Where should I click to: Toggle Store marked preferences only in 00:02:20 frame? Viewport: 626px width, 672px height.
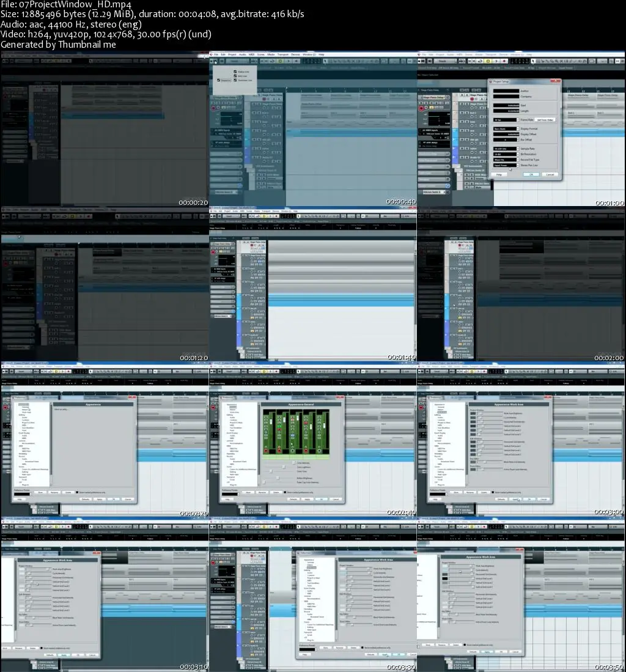(x=77, y=492)
